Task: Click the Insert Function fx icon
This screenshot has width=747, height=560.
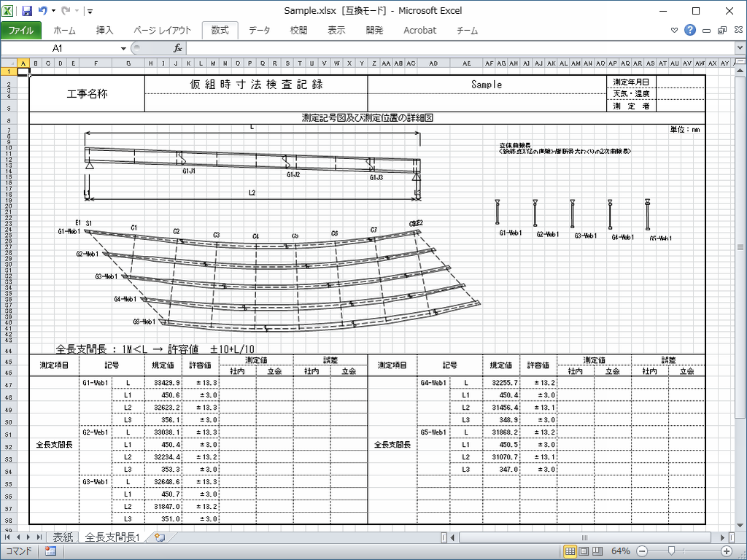Action: pos(177,48)
